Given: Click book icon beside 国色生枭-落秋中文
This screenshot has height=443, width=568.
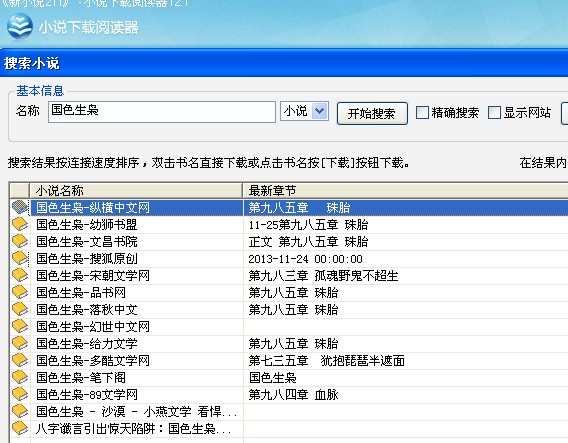Looking at the screenshot, I should (x=20, y=309).
